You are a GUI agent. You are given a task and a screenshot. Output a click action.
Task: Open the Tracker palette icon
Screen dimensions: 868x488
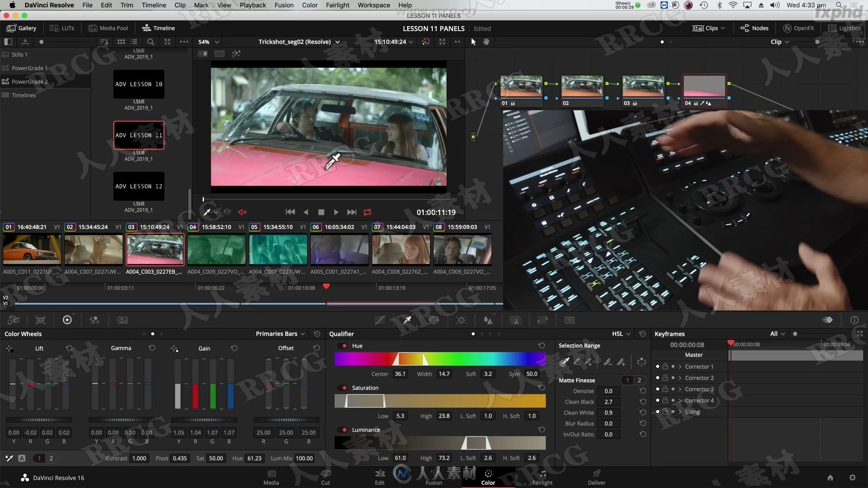[461, 320]
